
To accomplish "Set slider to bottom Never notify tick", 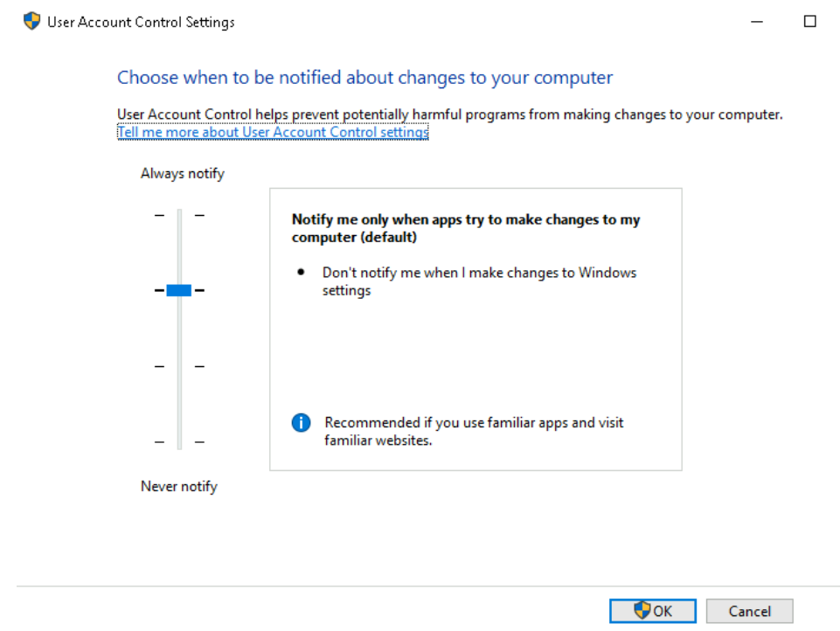I will [x=179, y=442].
